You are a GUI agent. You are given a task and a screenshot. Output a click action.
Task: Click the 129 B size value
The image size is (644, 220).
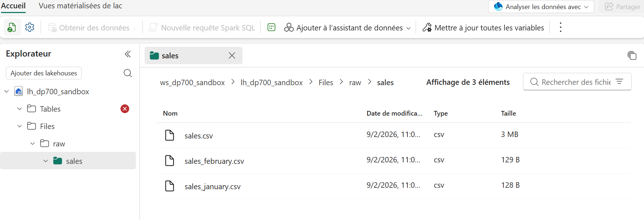(510, 160)
